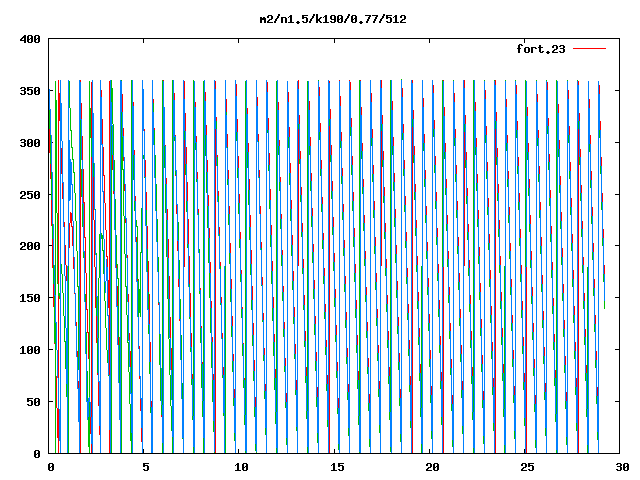Screen dimensions: 640x480
Task: Click the fort.23 legend label
Action: (541, 49)
